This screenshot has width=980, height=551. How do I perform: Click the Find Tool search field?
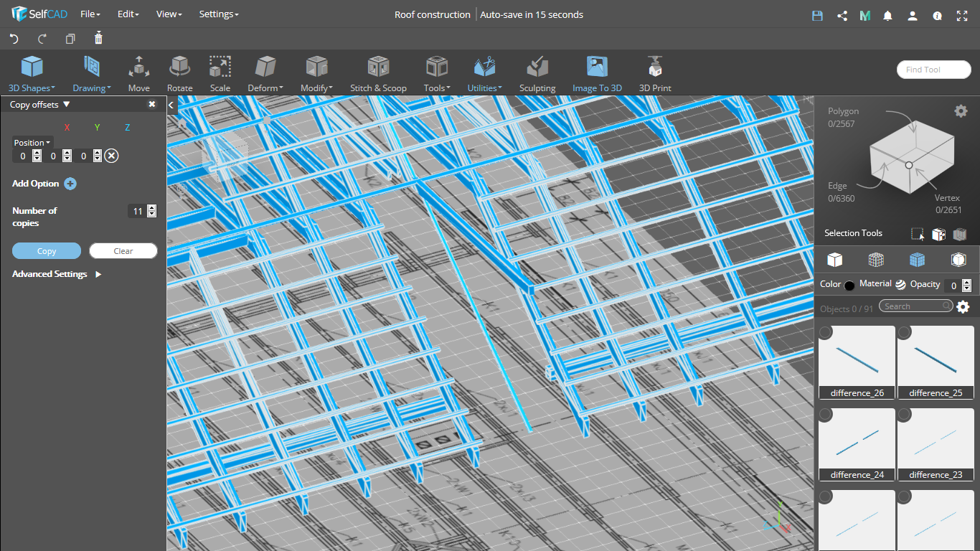coord(934,70)
